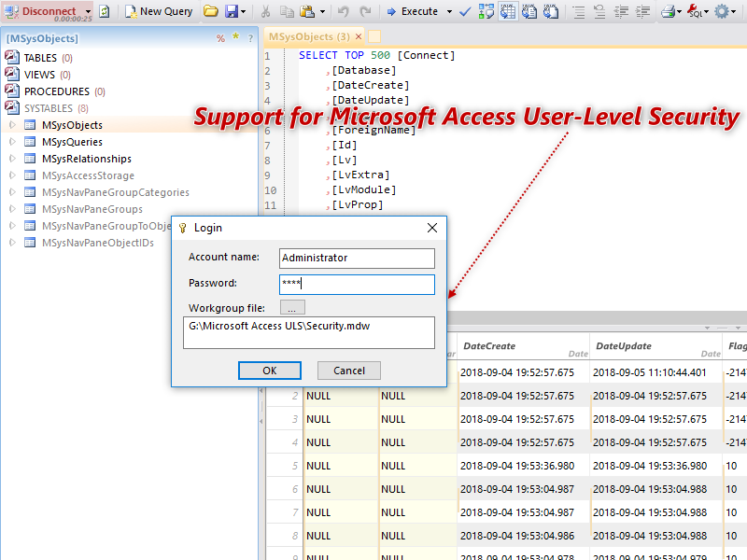Click the cut scissors icon
This screenshot has width=747, height=560.
click(266, 11)
